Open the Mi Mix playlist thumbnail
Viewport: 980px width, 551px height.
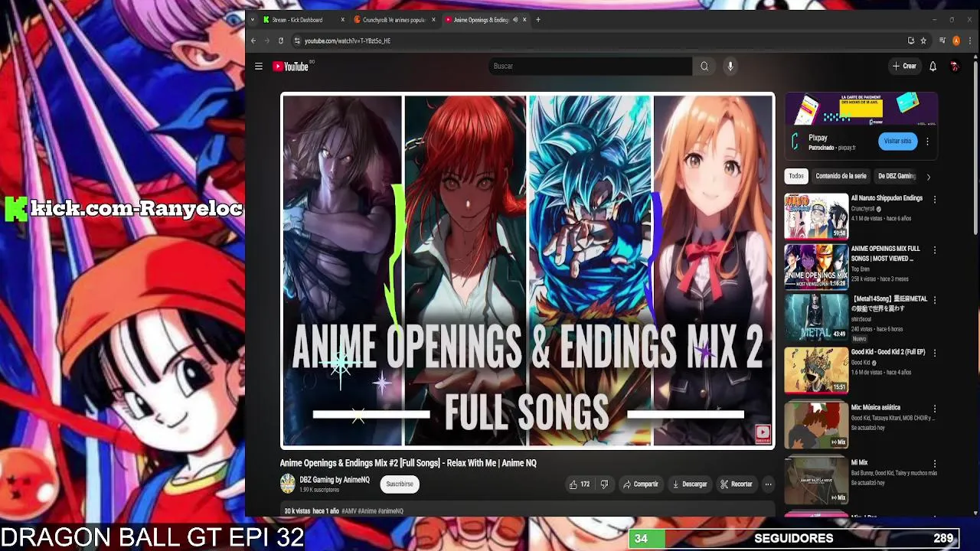pos(816,480)
